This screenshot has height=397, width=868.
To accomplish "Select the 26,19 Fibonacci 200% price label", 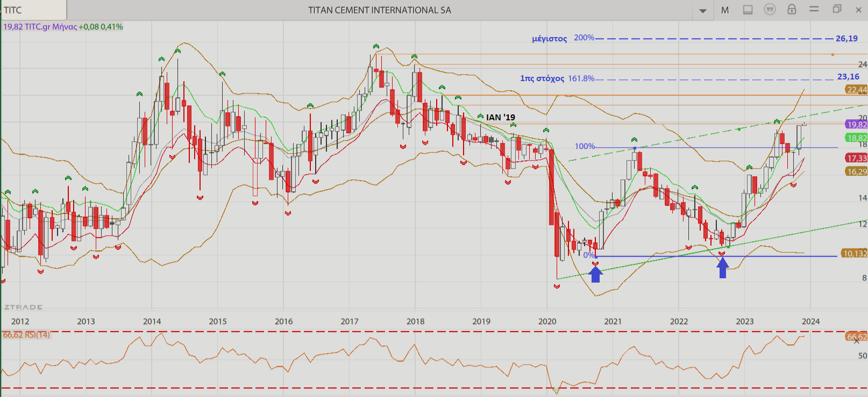I will click(x=846, y=39).
